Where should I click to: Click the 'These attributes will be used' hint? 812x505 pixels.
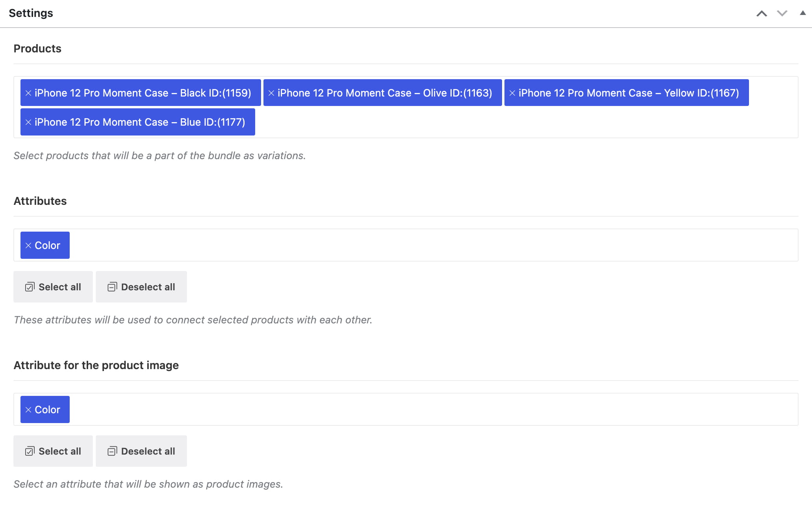click(x=193, y=320)
